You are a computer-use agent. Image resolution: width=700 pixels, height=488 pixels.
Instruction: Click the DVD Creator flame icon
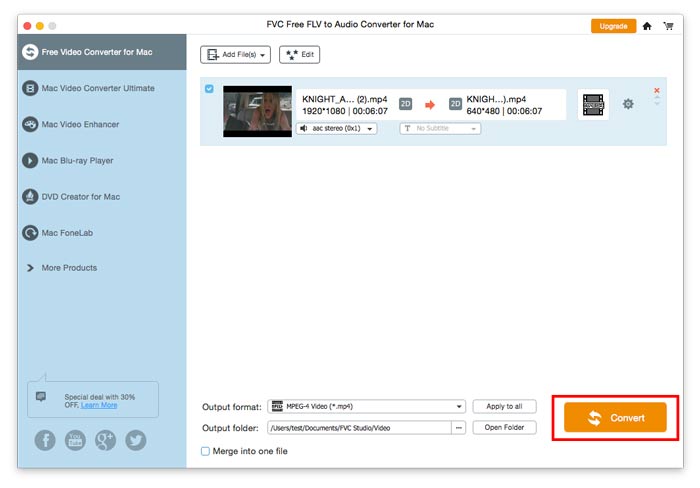pyautogui.click(x=30, y=196)
